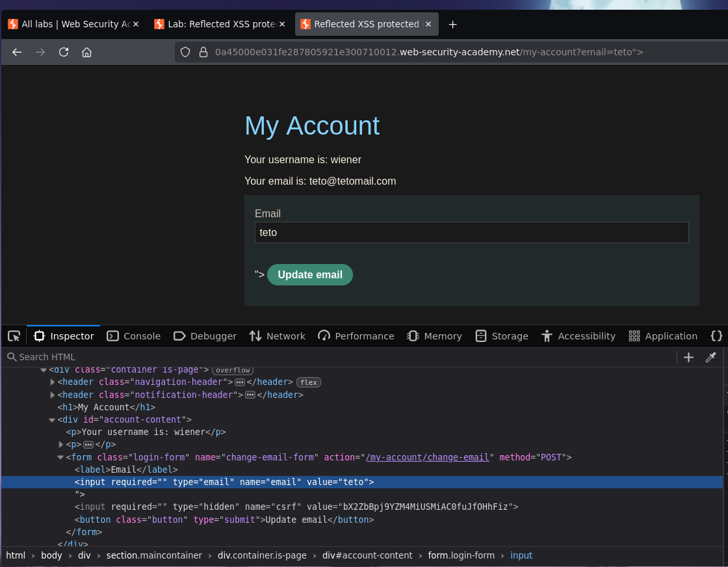The width and height of the screenshot is (728, 567).
Task: Close the 'All labs | Web Security' tab
Action: tap(136, 24)
